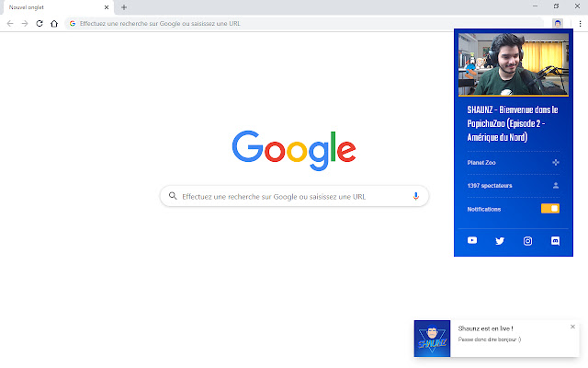The image size is (588, 368).
Task: Click the Google search box on the page
Action: click(x=294, y=196)
